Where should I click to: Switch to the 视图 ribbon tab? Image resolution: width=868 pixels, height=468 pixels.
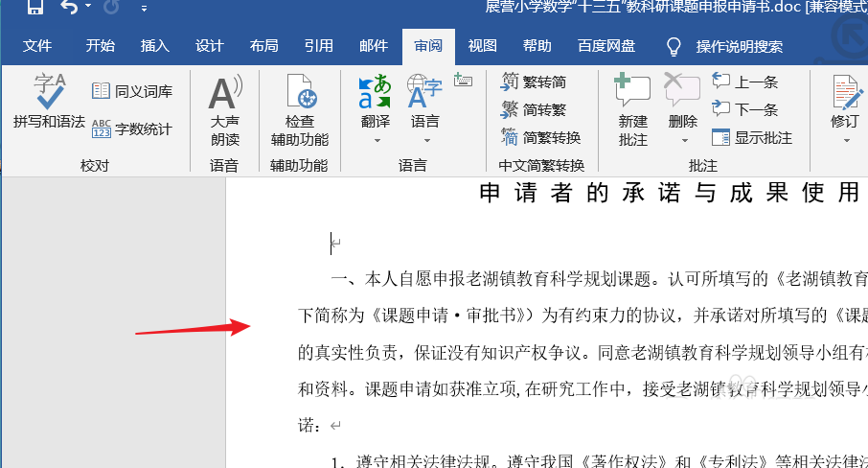(x=482, y=46)
